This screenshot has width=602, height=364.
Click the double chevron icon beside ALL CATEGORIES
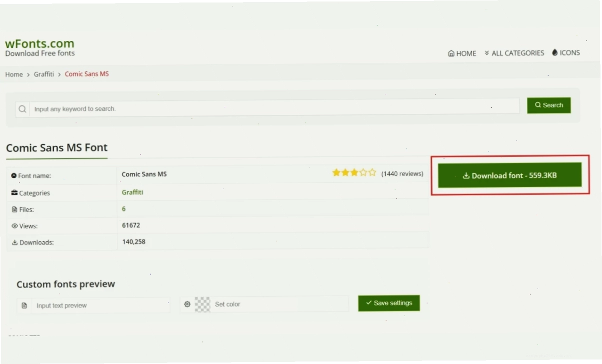[x=487, y=53]
